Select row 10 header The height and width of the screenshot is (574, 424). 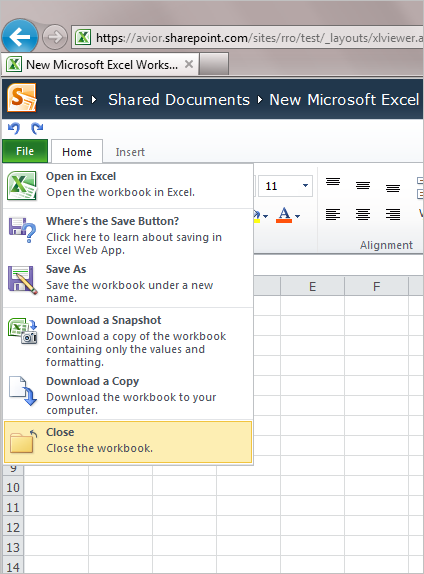click(13, 487)
